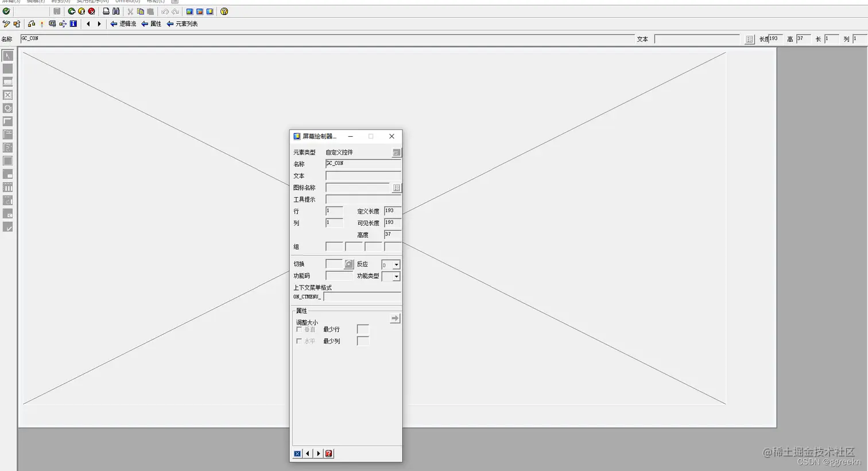Image resolution: width=868 pixels, height=471 pixels.
Task: Select the Custom Control tool
Action: (x=7, y=214)
